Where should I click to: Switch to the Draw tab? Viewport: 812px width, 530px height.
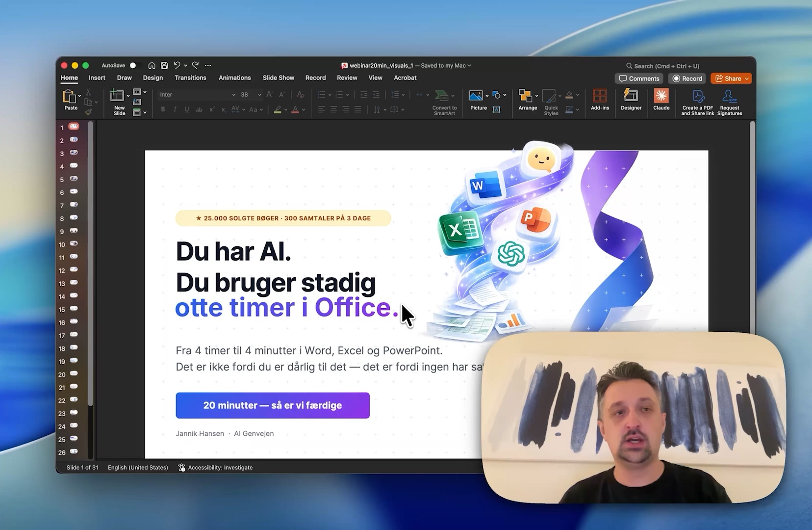click(x=124, y=78)
